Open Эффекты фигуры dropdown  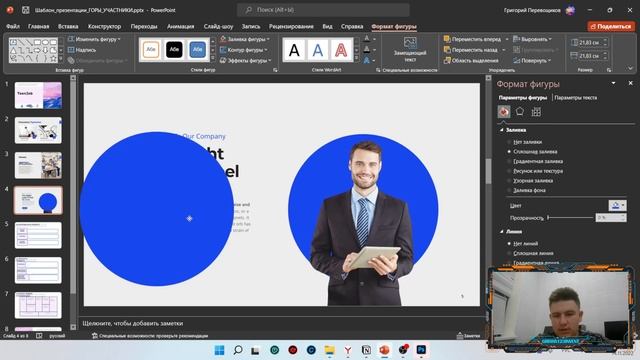point(246,60)
